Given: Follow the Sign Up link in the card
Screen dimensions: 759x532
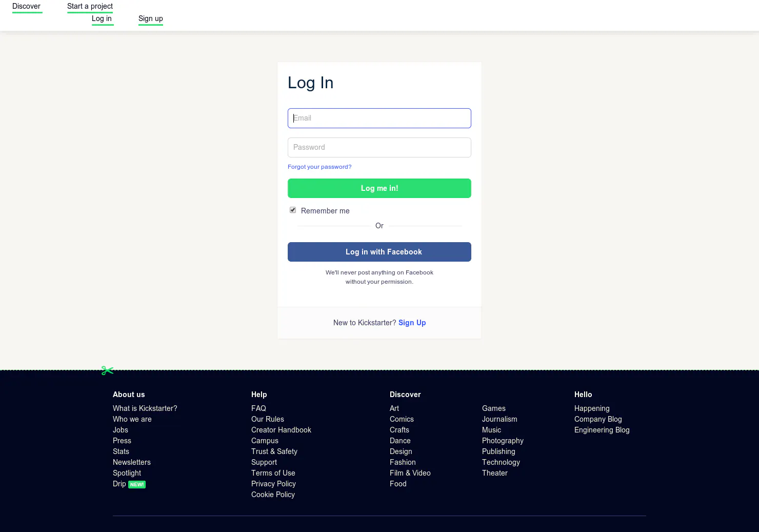Looking at the screenshot, I should (x=412, y=323).
